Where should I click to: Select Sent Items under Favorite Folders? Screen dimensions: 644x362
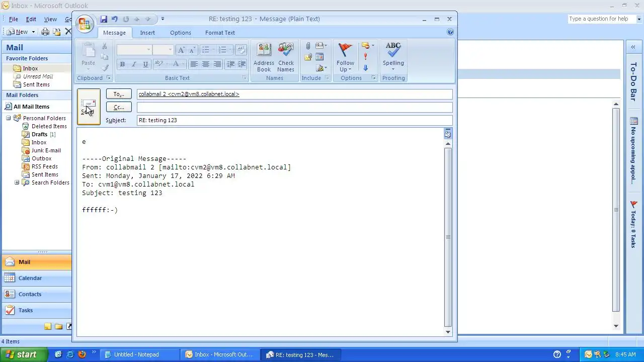36,84
